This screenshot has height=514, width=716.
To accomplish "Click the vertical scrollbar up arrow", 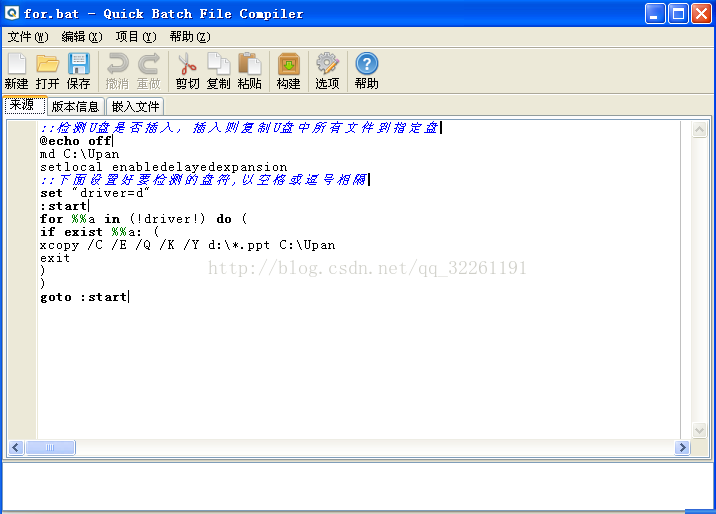I will [700, 130].
